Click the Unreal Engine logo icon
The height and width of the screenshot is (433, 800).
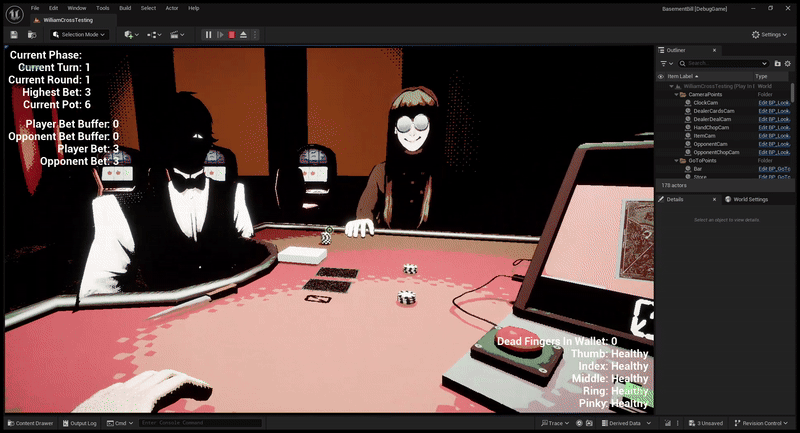point(14,15)
